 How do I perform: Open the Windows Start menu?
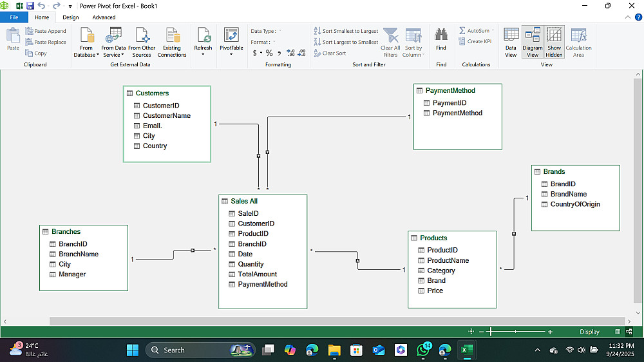pos(133,350)
